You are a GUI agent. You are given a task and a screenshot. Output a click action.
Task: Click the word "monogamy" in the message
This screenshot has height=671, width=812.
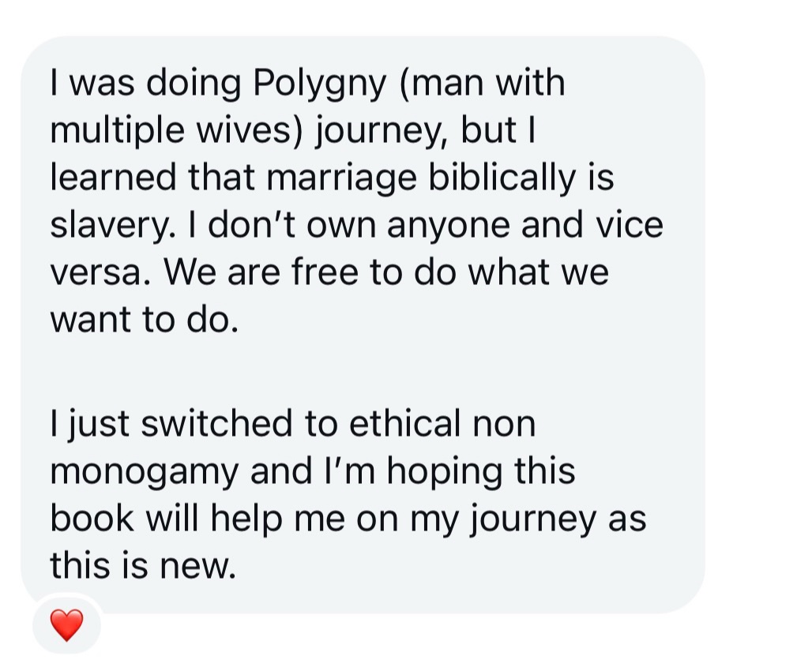pyautogui.click(x=145, y=471)
